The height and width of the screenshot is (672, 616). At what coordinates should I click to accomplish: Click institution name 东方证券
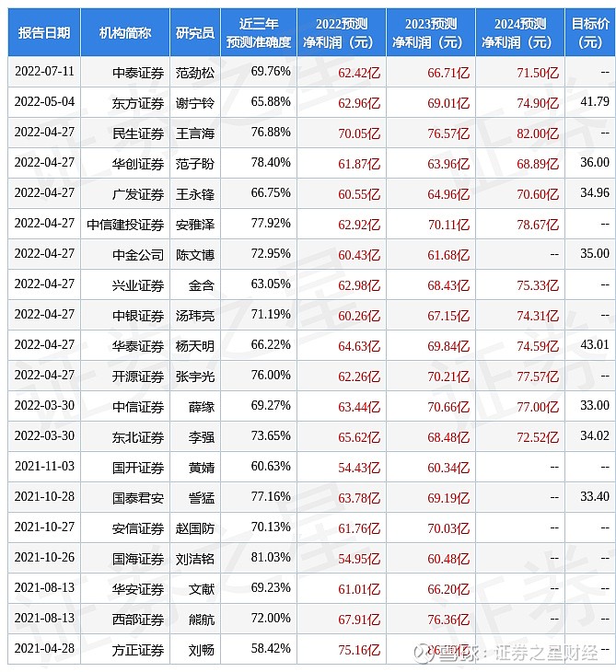[x=138, y=103]
